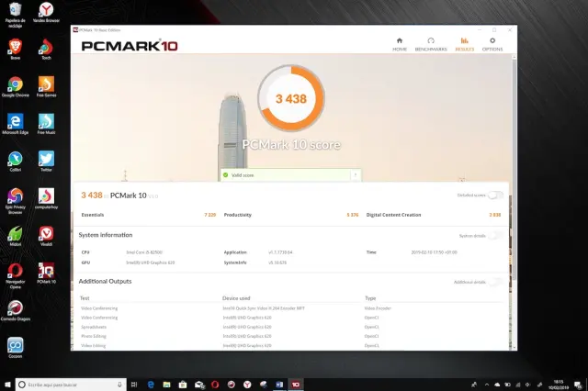
Task: Launch Vivaldi from the desktop
Action: 46,234
